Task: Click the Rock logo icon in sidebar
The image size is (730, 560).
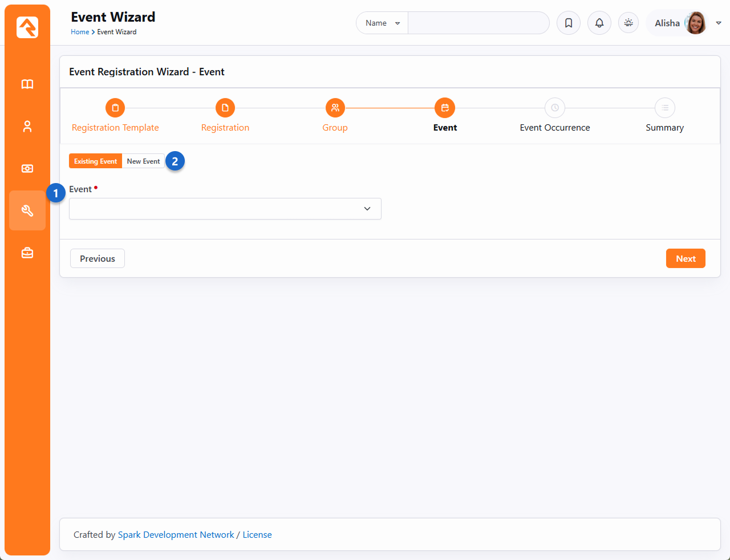Action: (27, 27)
